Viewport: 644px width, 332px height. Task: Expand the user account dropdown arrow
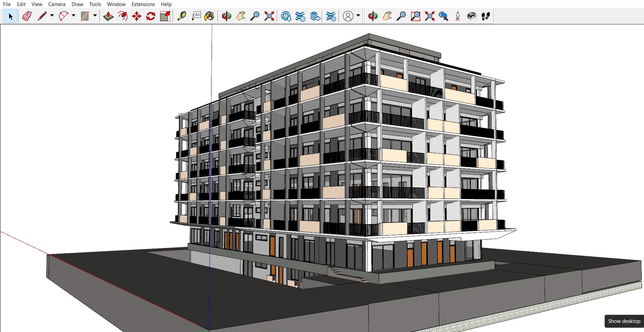click(x=358, y=15)
